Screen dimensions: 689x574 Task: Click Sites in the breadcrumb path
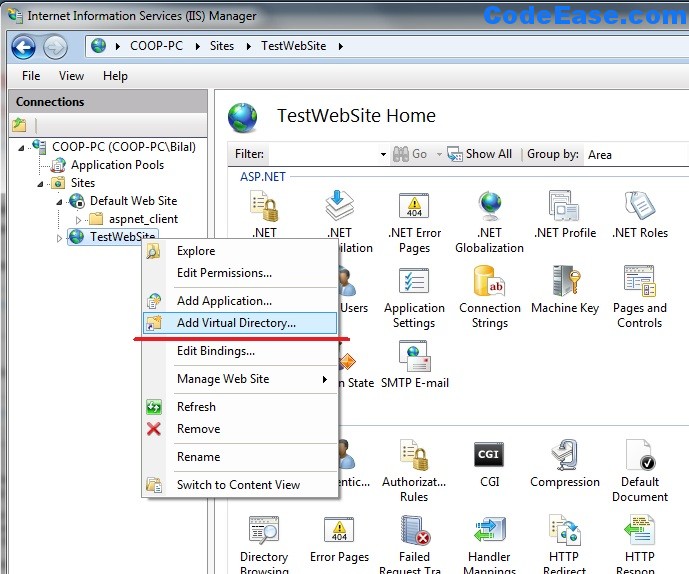pyautogui.click(x=222, y=46)
